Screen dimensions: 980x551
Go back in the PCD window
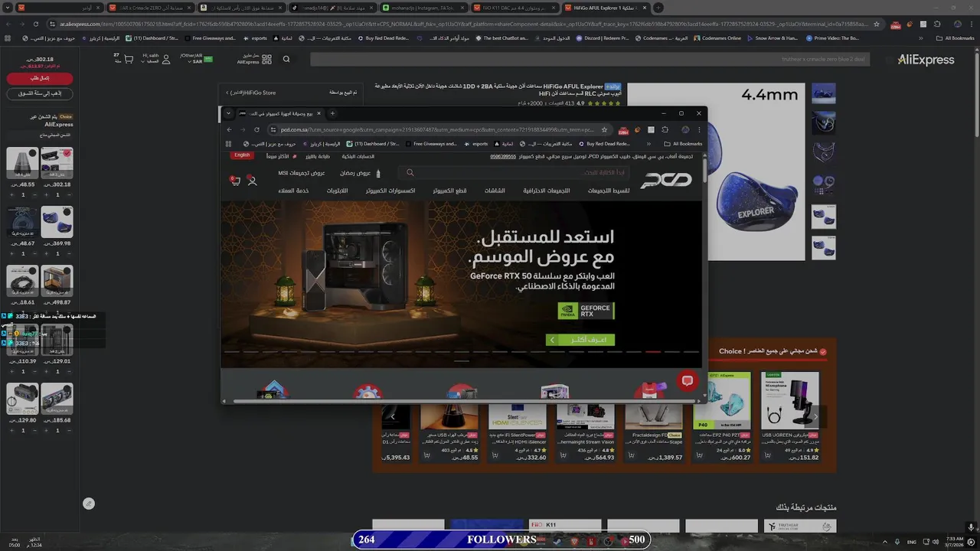click(229, 129)
